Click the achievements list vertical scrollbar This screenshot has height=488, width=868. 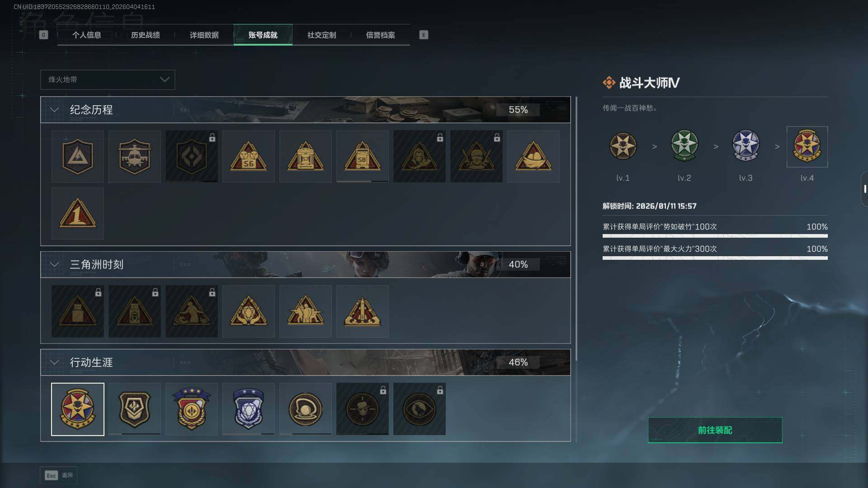(576, 269)
